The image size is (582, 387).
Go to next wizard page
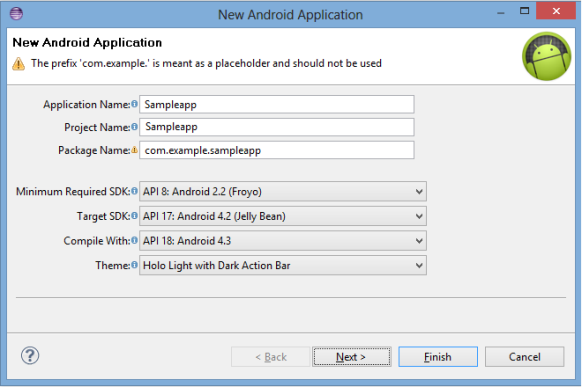(x=352, y=357)
